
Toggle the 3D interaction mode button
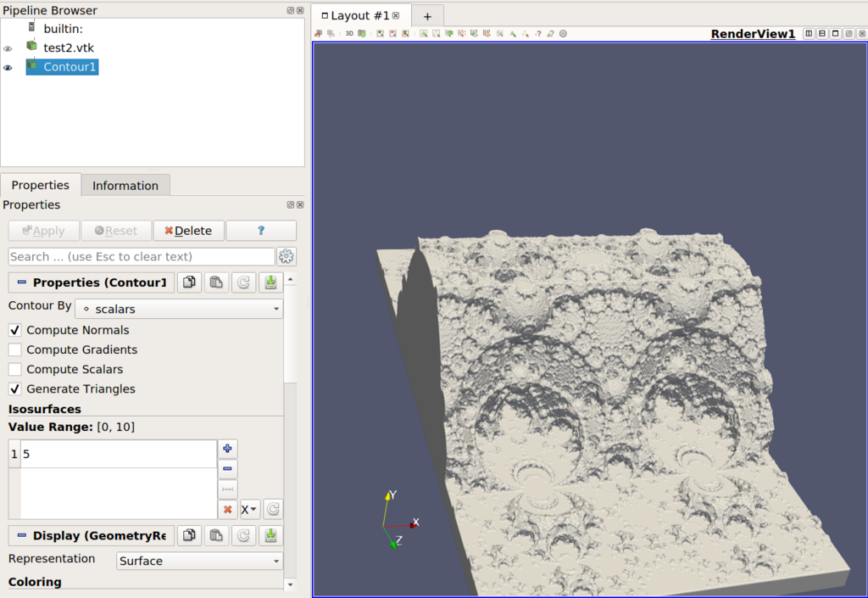[349, 33]
